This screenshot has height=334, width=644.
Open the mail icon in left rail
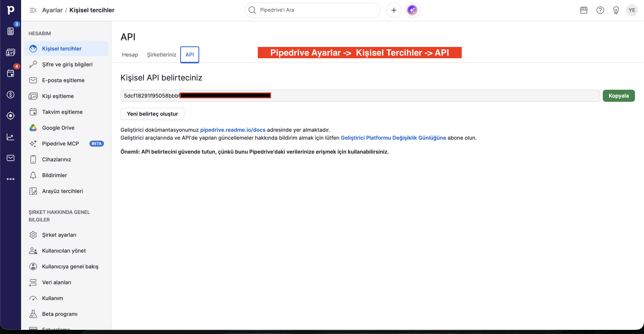[11, 158]
